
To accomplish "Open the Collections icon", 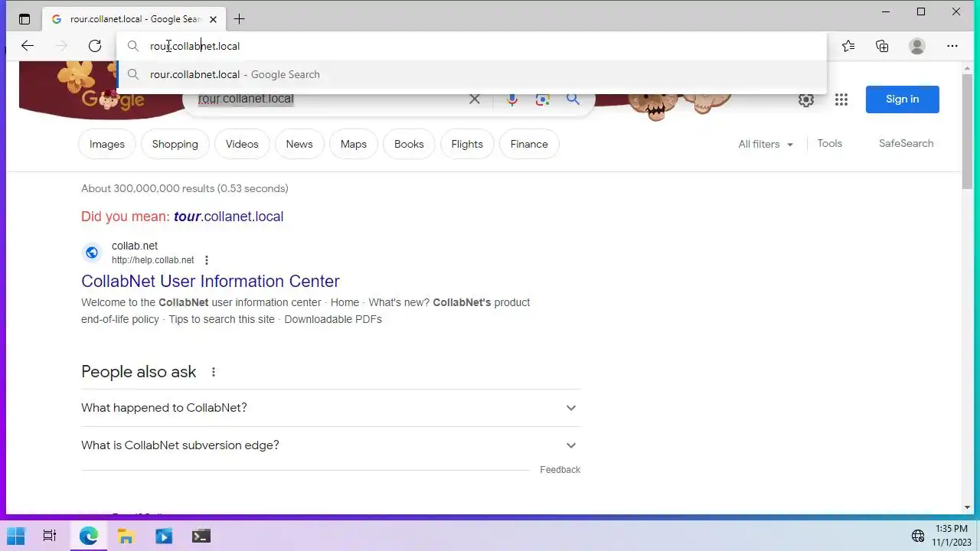I will pyautogui.click(x=882, y=46).
